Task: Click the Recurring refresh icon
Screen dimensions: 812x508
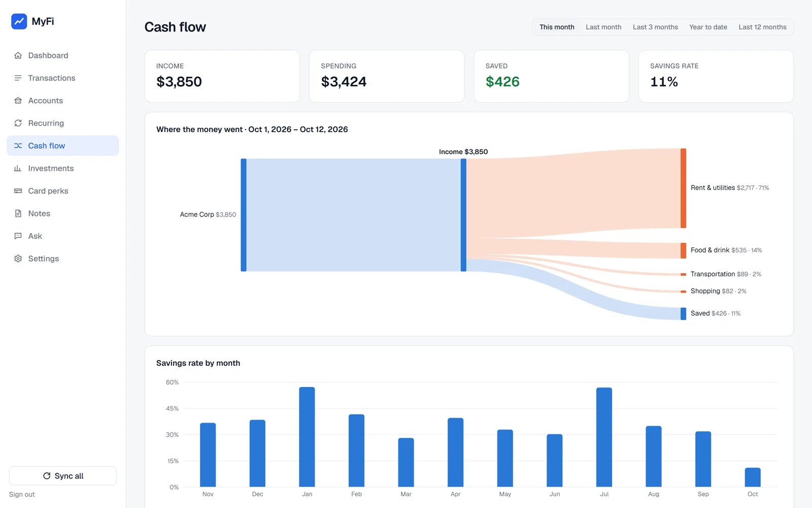Action: click(18, 123)
